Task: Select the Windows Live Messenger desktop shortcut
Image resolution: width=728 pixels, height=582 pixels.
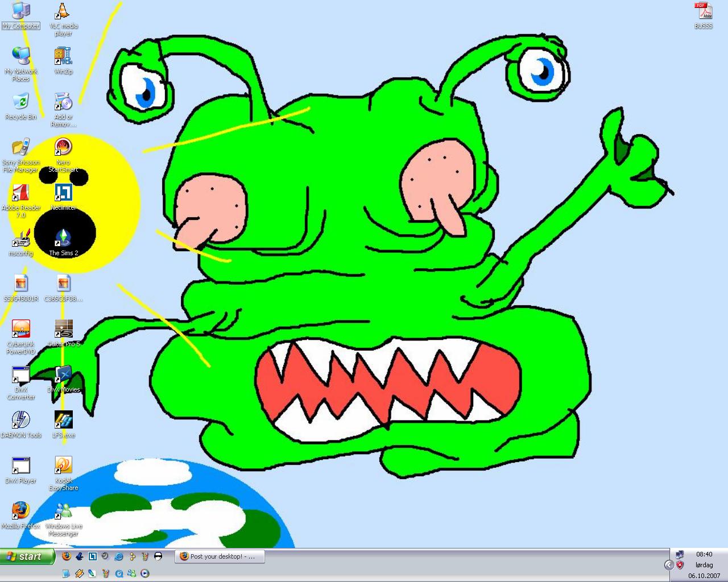Action: (x=63, y=519)
